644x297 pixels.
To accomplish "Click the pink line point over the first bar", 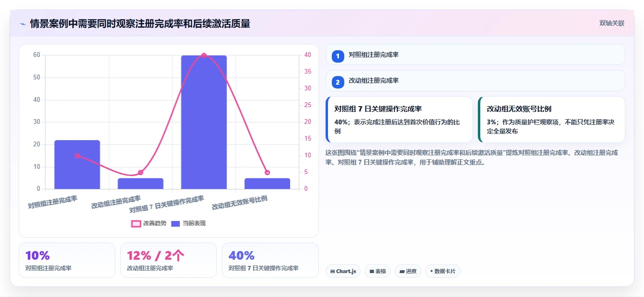I will (77, 155).
